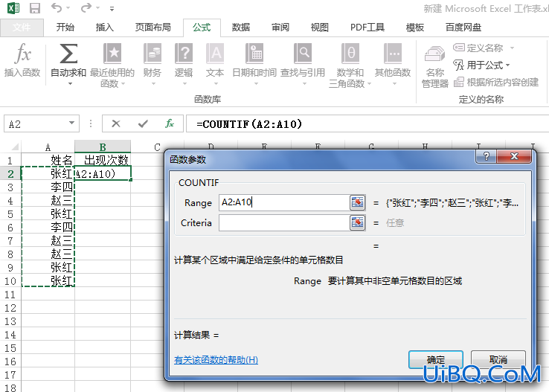Viewport: 549px width, 392px height.
Task: Select cell containing 姓名
Action: click(x=48, y=161)
